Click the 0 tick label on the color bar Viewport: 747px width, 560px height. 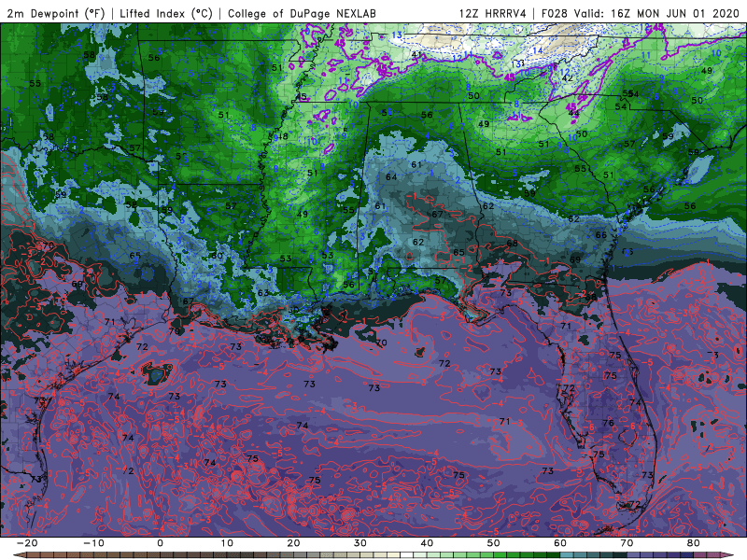[160, 543]
